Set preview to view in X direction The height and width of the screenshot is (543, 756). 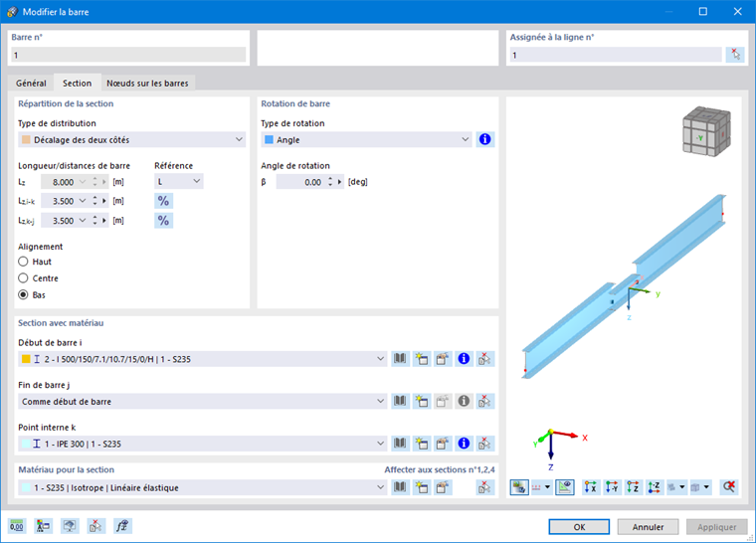point(590,487)
